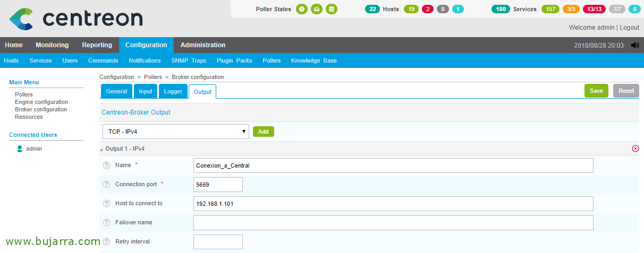Go to Notifications submenu
The image size is (644, 253).
point(145,60)
